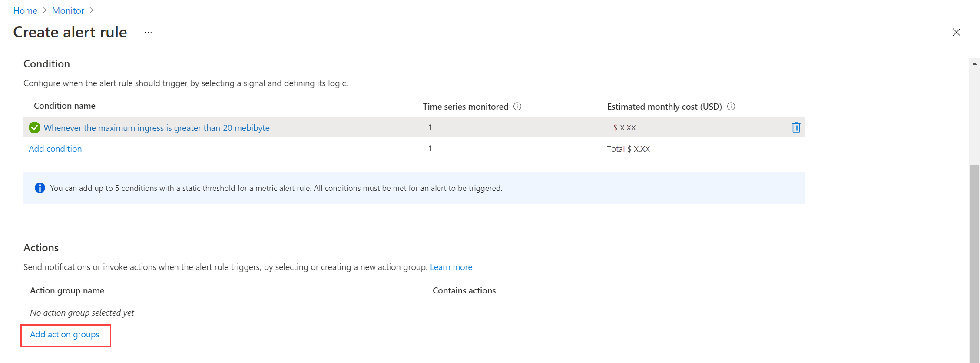Click the vertical scrollbar thumb
The height and width of the screenshot is (363, 980).
click(974, 263)
